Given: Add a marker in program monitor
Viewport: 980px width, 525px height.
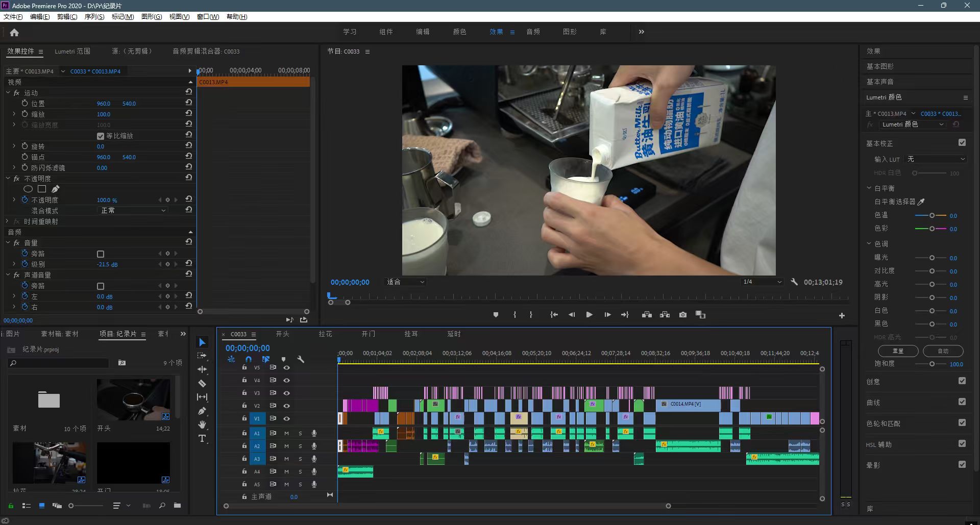Looking at the screenshot, I should tap(496, 315).
